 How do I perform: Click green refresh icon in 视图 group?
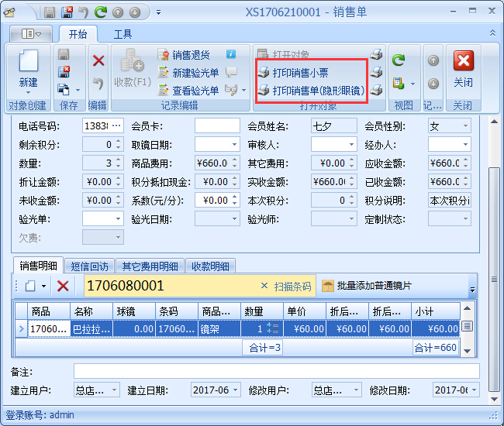[399, 60]
